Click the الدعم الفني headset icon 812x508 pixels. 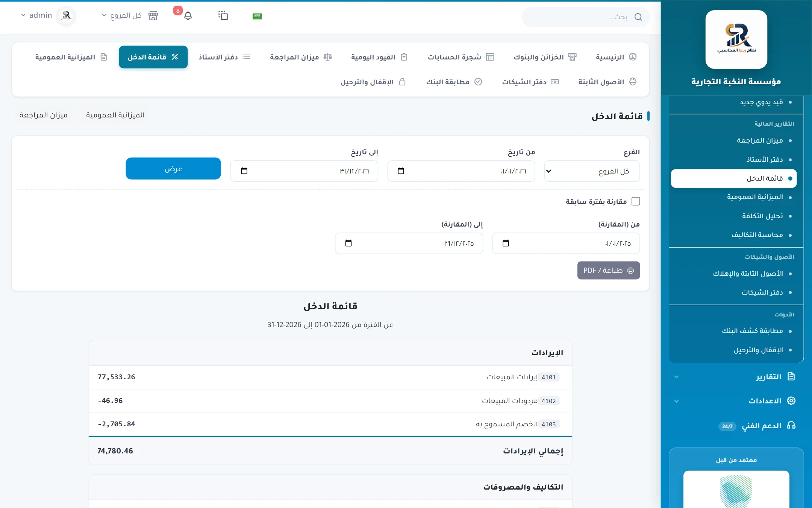point(791,425)
